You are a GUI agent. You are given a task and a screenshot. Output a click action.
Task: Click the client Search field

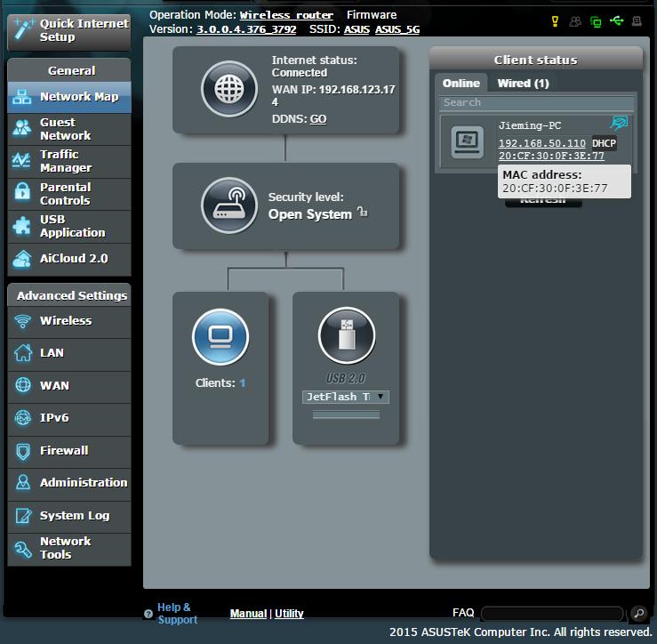(536, 102)
